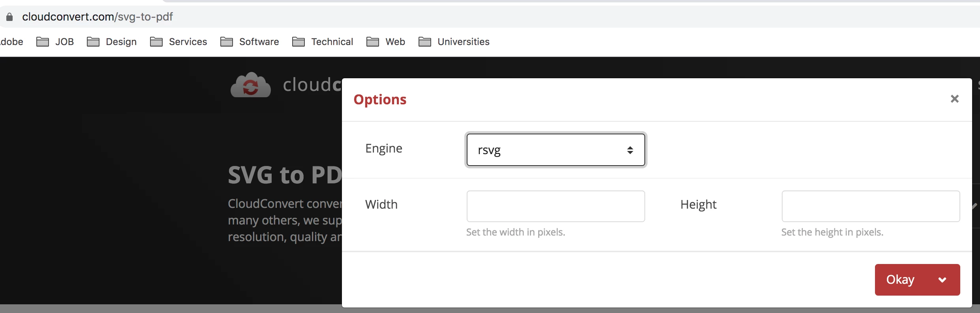Click the Engine label
980x313 pixels.
(x=384, y=149)
